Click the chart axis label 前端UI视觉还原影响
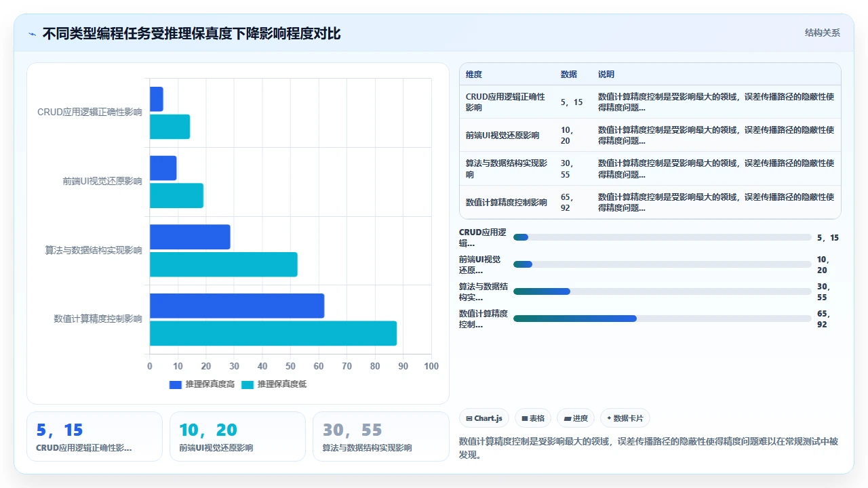This screenshot has width=868, height=488. click(x=102, y=181)
